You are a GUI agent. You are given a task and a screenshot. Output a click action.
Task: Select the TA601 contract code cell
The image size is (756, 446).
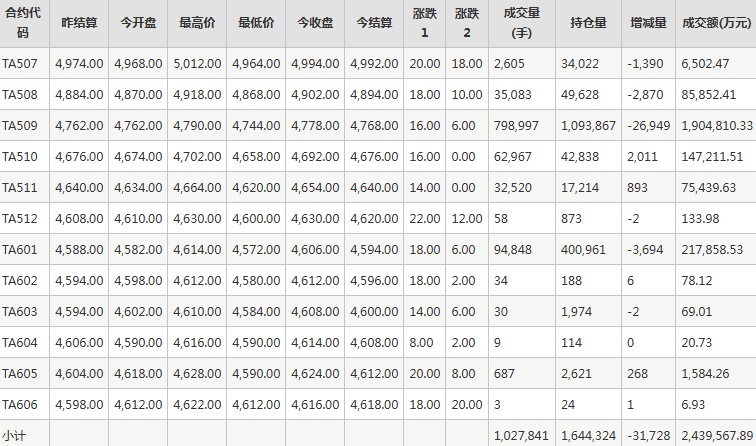[20, 249]
